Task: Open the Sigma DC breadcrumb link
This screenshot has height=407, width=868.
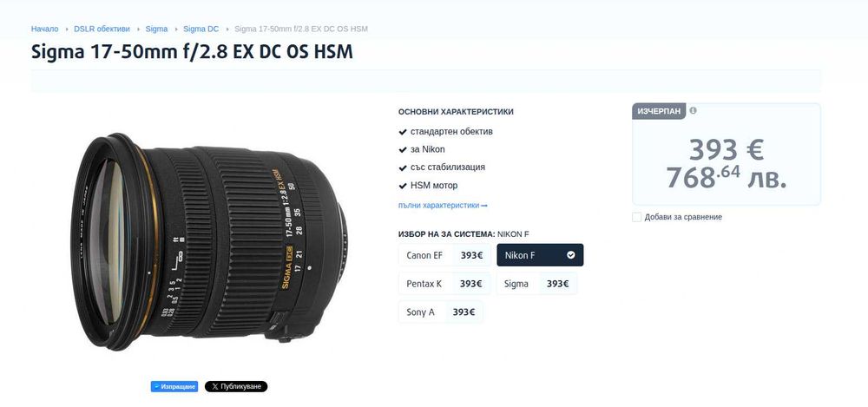Action: tap(201, 29)
